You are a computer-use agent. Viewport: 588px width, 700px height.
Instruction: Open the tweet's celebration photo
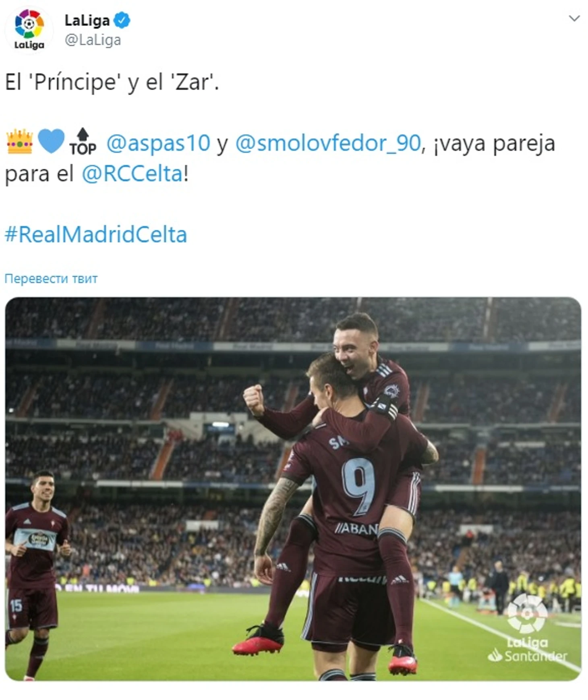coord(293,489)
